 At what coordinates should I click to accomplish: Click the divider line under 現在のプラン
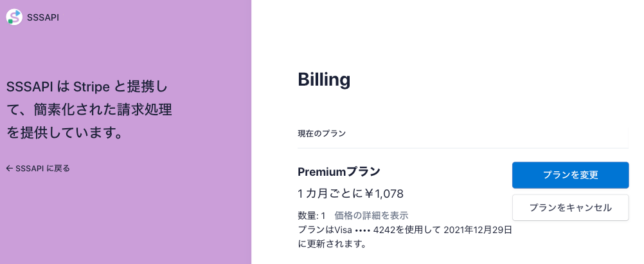coord(463,148)
